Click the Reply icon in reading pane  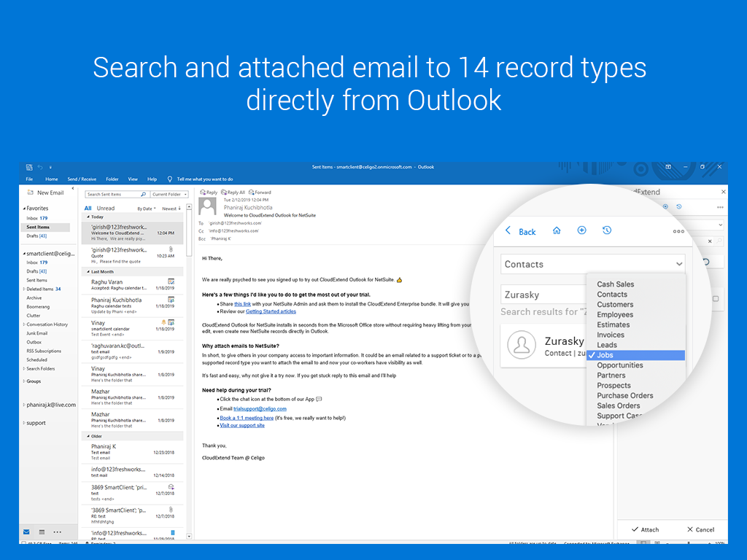tap(209, 192)
